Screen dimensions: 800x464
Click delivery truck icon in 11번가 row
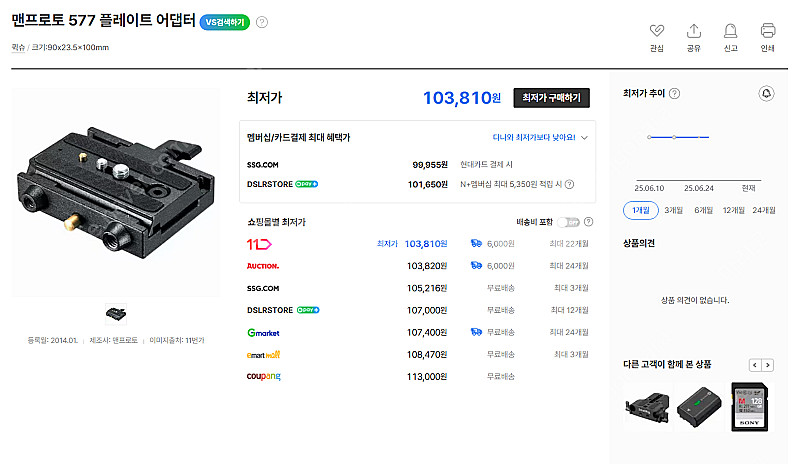(476, 243)
